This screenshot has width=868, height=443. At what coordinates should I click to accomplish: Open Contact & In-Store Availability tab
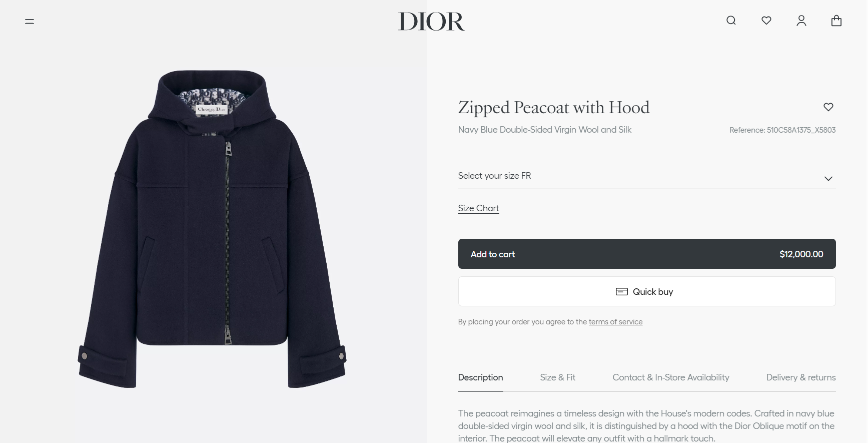tap(670, 377)
